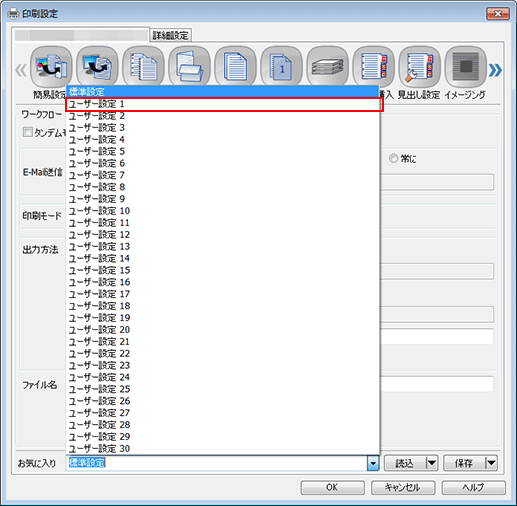Open the お気に入り dropdown arrow
This screenshot has height=506, width=517.
coord(373,463)
